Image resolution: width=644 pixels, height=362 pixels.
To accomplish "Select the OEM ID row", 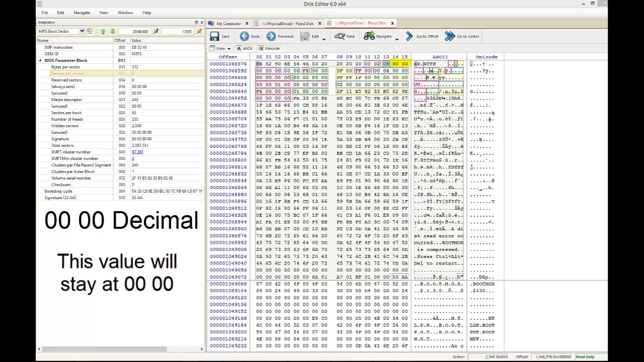I will [x=120, y=54].
